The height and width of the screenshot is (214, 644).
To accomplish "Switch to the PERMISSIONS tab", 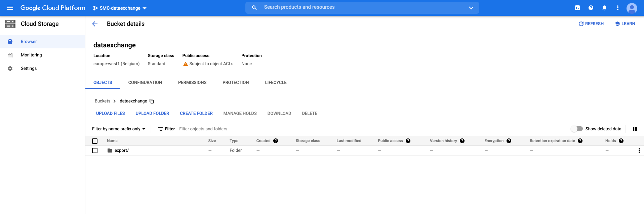I will (192, 83).
